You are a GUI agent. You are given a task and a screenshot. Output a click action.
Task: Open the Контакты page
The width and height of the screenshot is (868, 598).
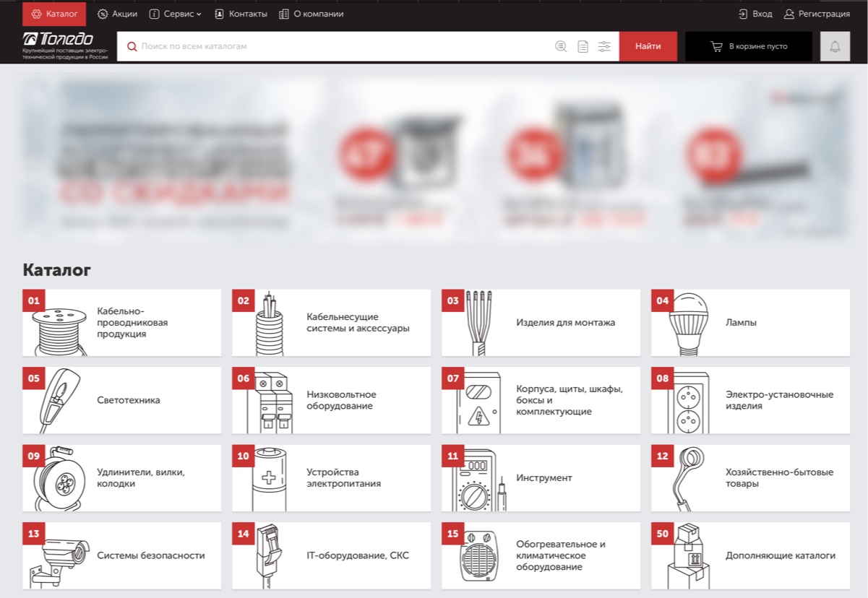[241, 14]
